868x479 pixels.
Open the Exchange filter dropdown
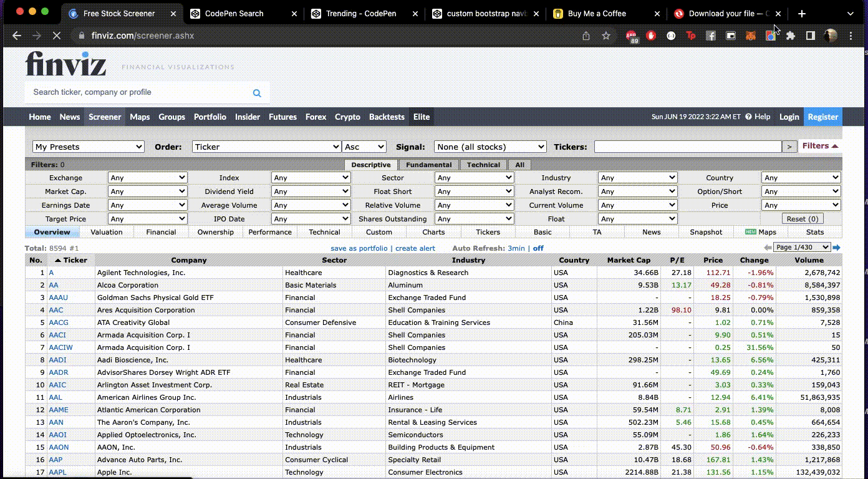(x=148, y=178)
